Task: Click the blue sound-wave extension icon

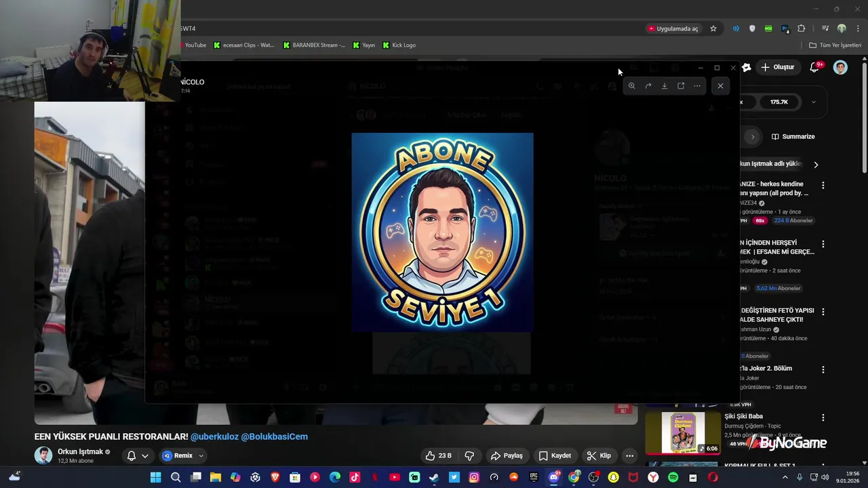Action: 736,28
